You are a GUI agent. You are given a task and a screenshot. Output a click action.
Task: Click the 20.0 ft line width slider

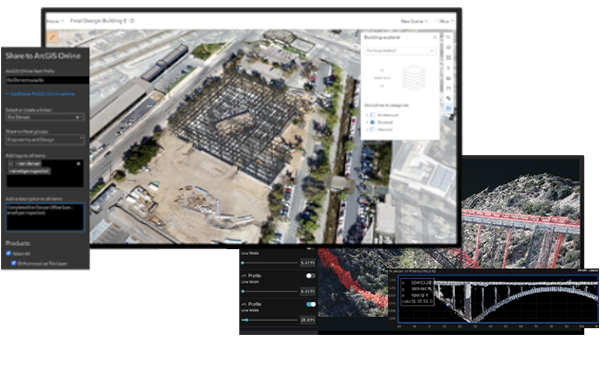(270, 320)
